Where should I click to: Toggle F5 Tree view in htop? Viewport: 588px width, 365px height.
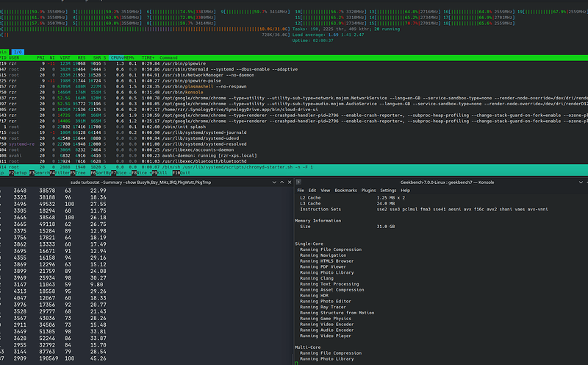78,173
